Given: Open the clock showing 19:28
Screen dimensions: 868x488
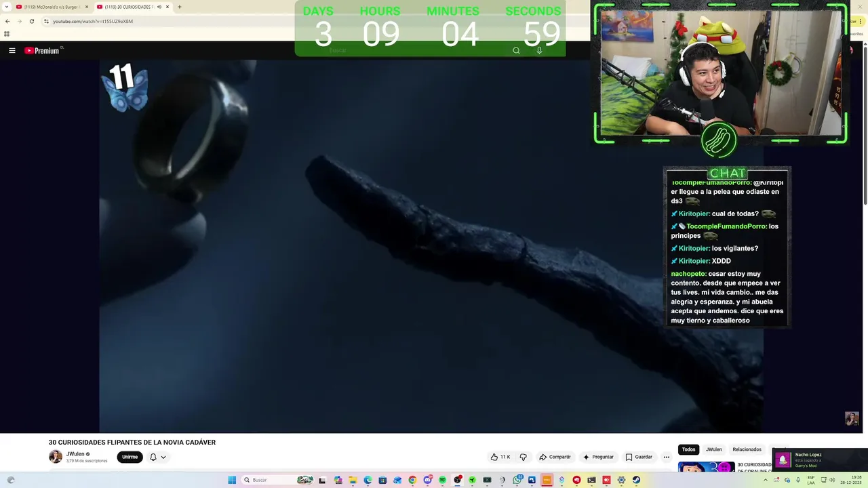Looking at the screenshot, I should click(x=852, y=480).
